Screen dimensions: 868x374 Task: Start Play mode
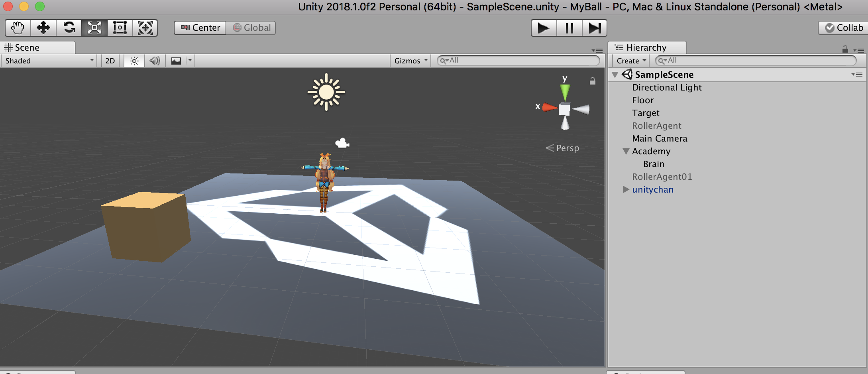(544, 28)
